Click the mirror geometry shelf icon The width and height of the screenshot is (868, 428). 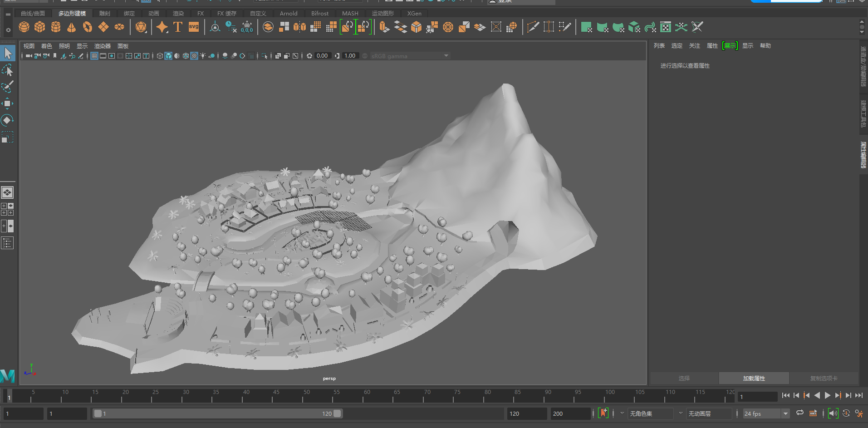[299, 27]
